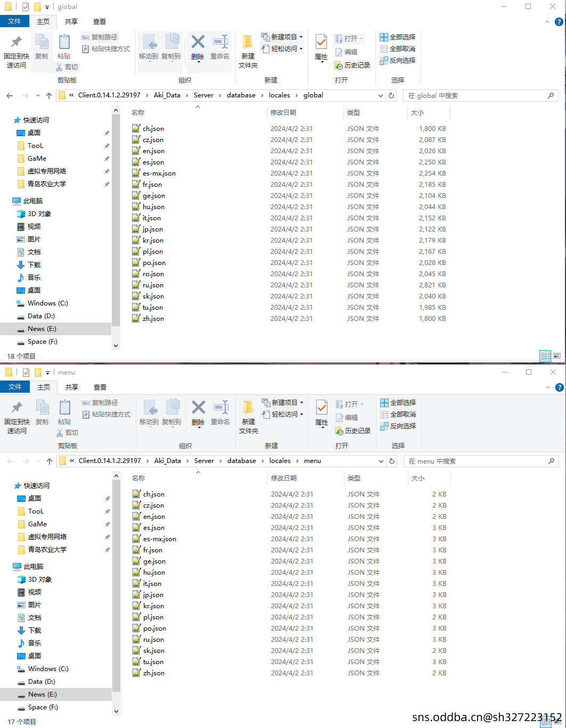
Task: Click New folder (新建文件夹) in menu window
Action: click(x=249, y=417)
